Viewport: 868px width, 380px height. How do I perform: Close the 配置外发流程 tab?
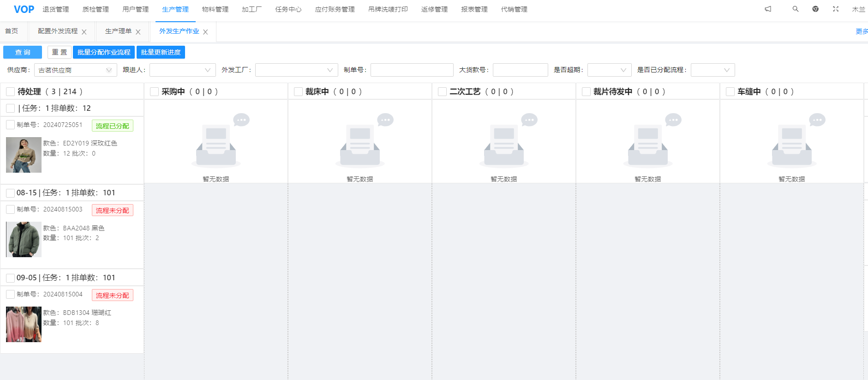click(84, 32)
